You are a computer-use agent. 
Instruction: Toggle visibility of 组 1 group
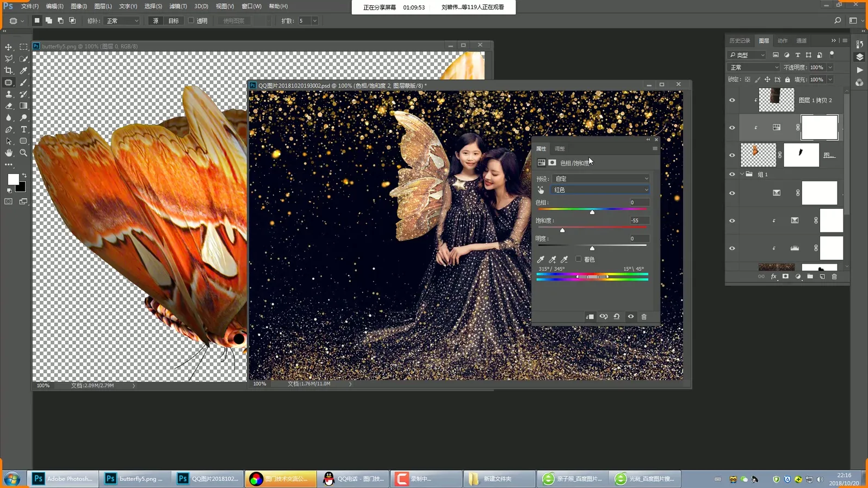coord(732,174)
